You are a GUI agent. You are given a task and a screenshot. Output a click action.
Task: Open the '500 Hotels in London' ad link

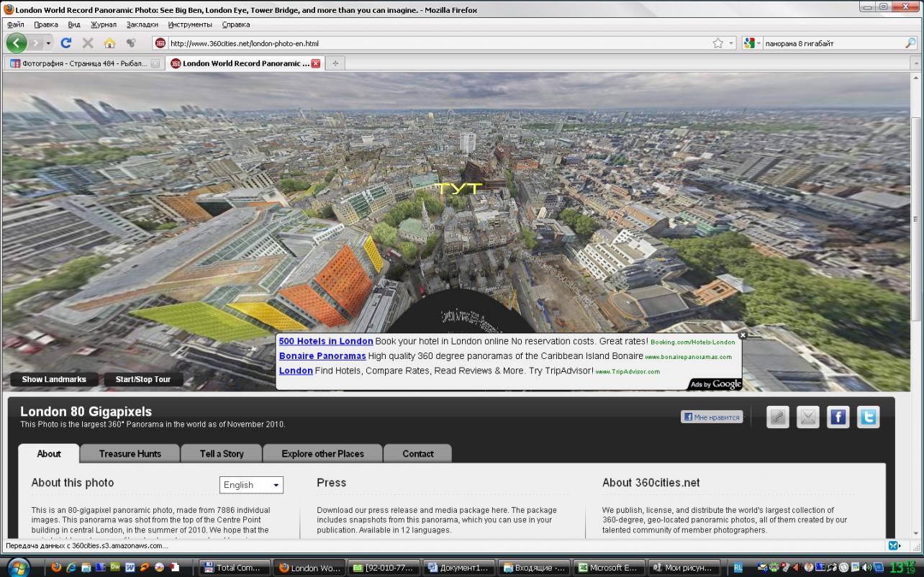[326, 341]
